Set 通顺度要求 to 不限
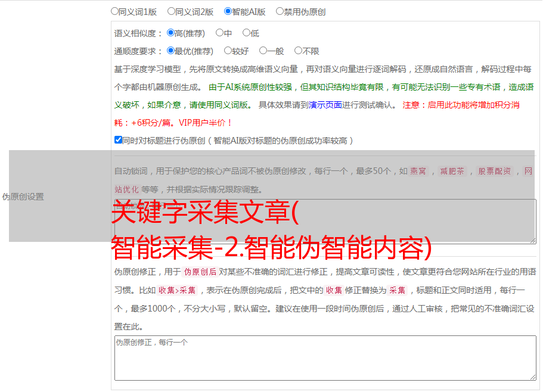 299,51
